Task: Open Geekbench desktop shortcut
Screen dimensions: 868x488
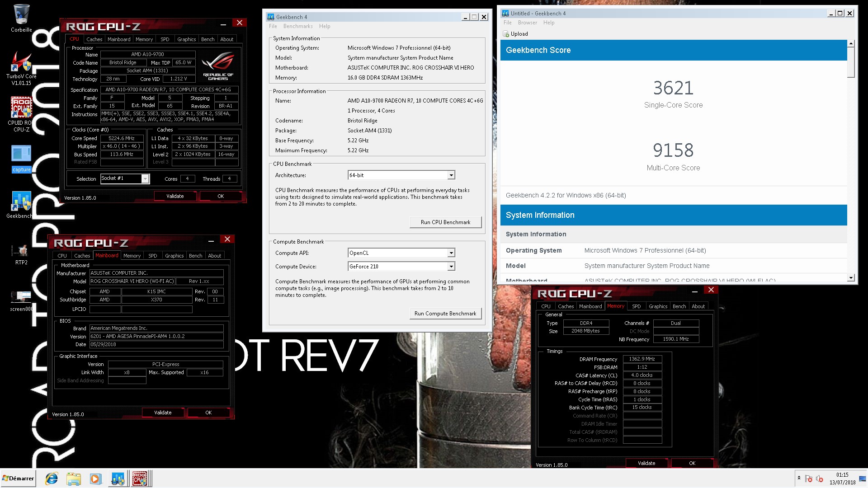Action: tap(21, 205)
